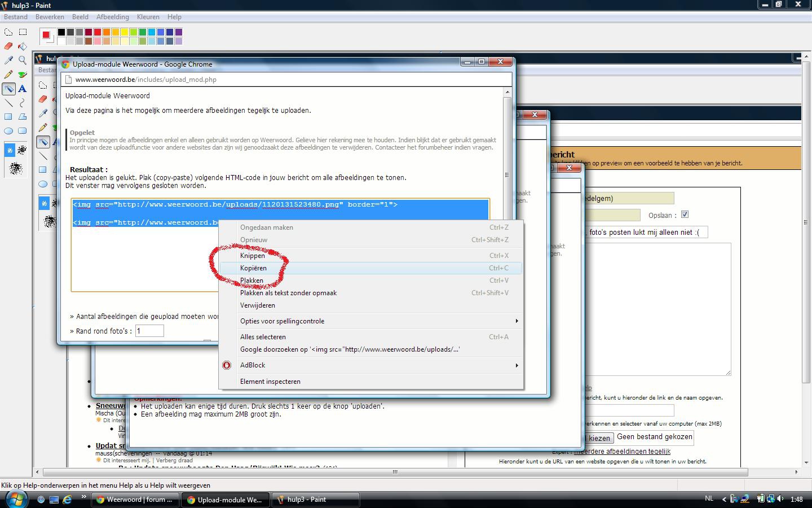Switch to the 'Weerwoord | forum' taskbar button
Viewport: 812px width, 508px height.
135,500
